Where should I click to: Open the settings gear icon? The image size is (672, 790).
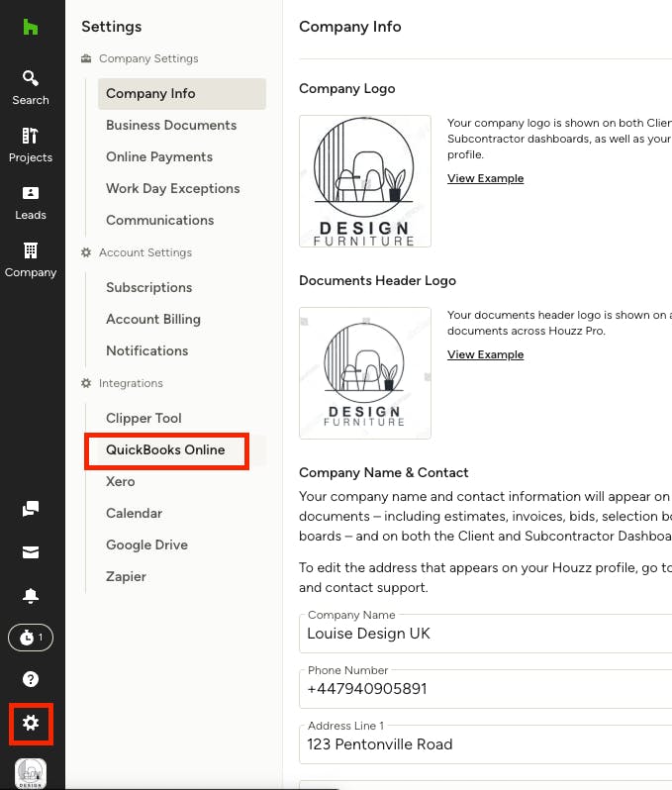31,723
